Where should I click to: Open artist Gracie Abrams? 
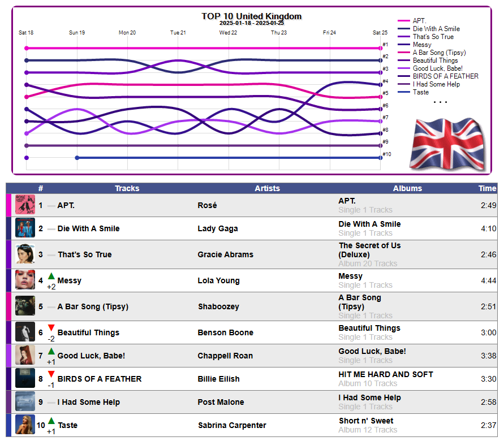(x=225, y=254)
